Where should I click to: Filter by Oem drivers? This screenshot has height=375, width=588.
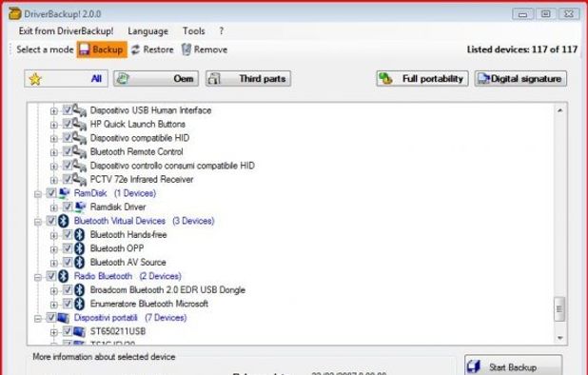156,79
